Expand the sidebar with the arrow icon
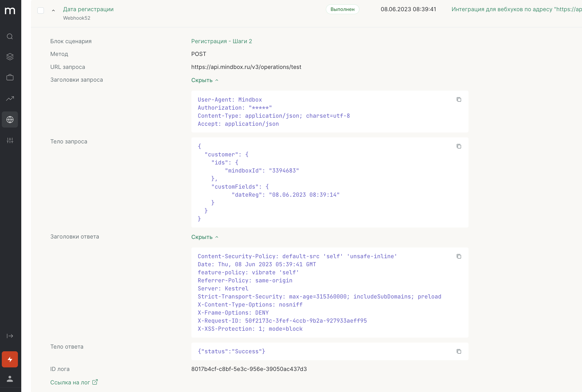 coord(10,336)
